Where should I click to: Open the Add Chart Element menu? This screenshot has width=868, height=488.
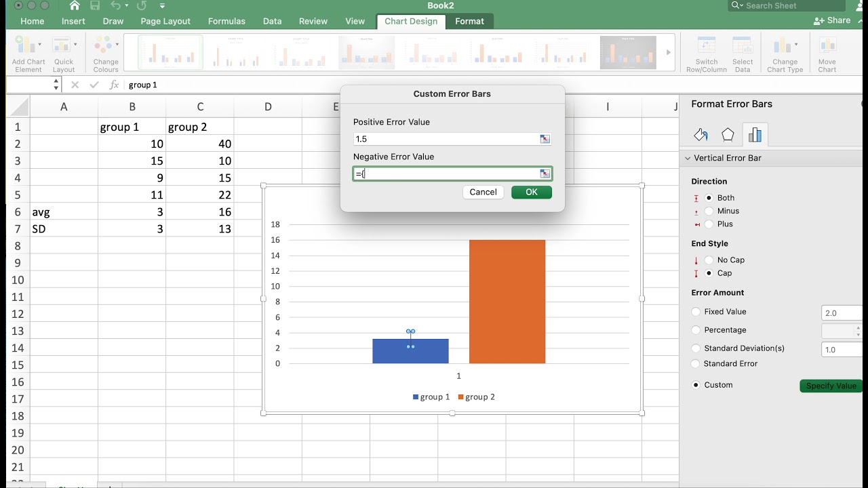pyautogui.click(x=28, y=54)
